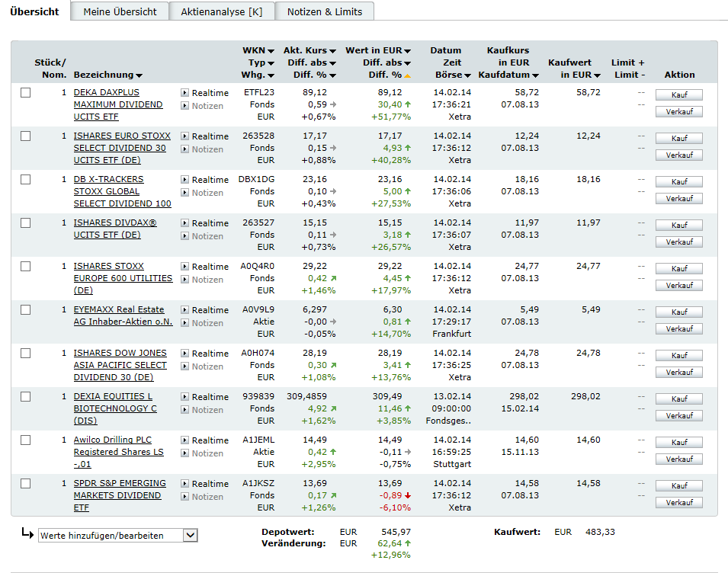Tick the checkbox for Awilco Drilling PLC

coord(26,440)
